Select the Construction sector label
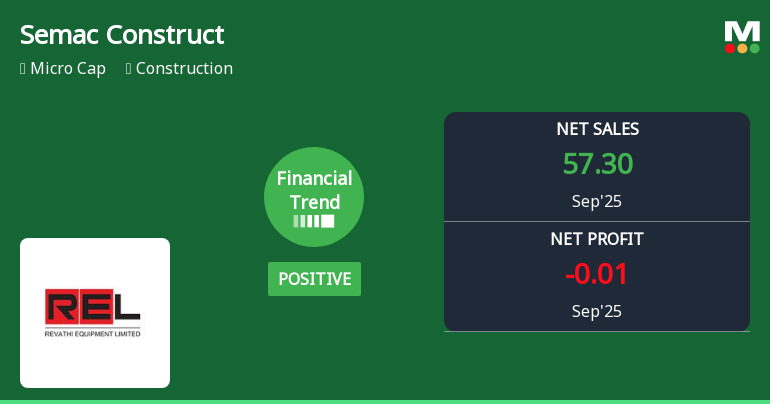The width and height of the screenshot is (770, 404). pos(184,69)
